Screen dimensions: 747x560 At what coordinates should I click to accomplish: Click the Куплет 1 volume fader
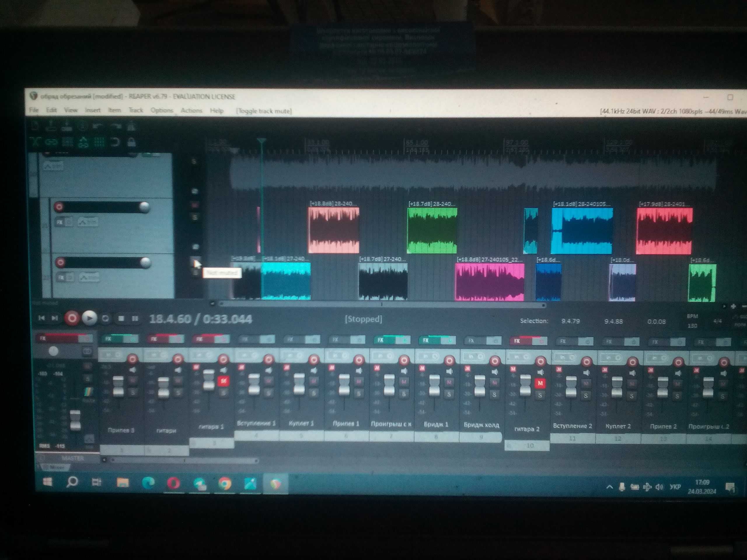(x=299, y=384)
